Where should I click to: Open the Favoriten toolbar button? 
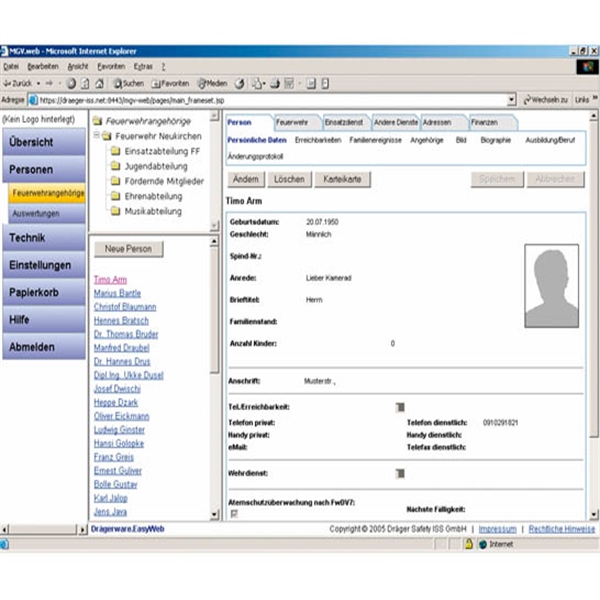tap(172, 83)
